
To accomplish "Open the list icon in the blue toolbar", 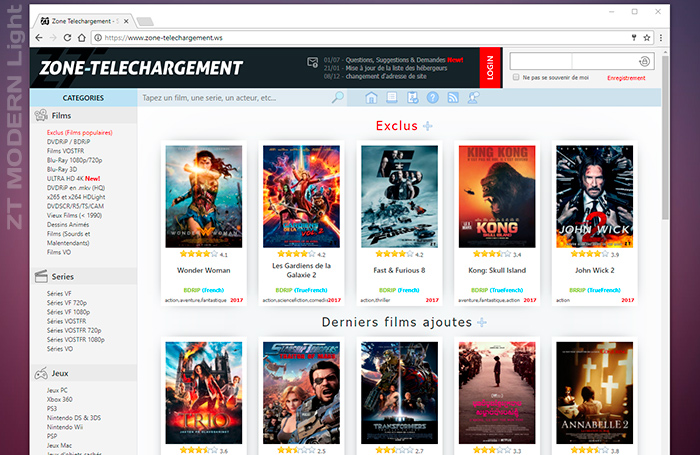I will 392,97.
